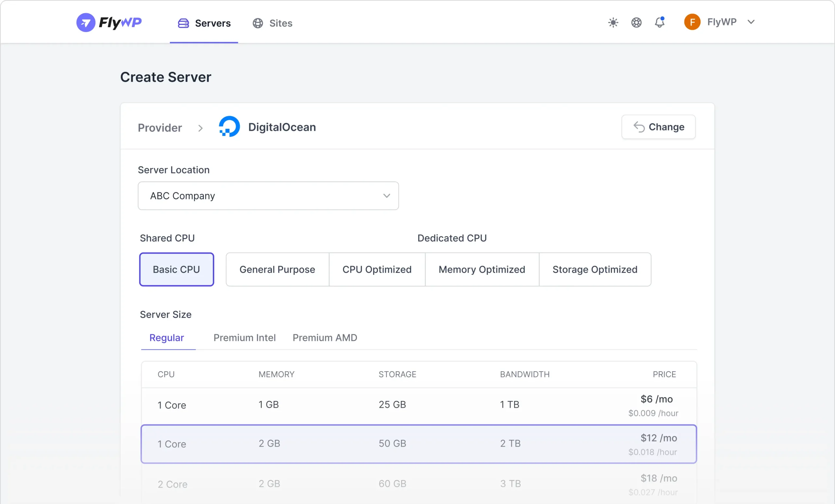This screenshot has width=835, height=504.
Task: Expand the FlyWP account menu chevron
Action: click(x=751, y=22)
